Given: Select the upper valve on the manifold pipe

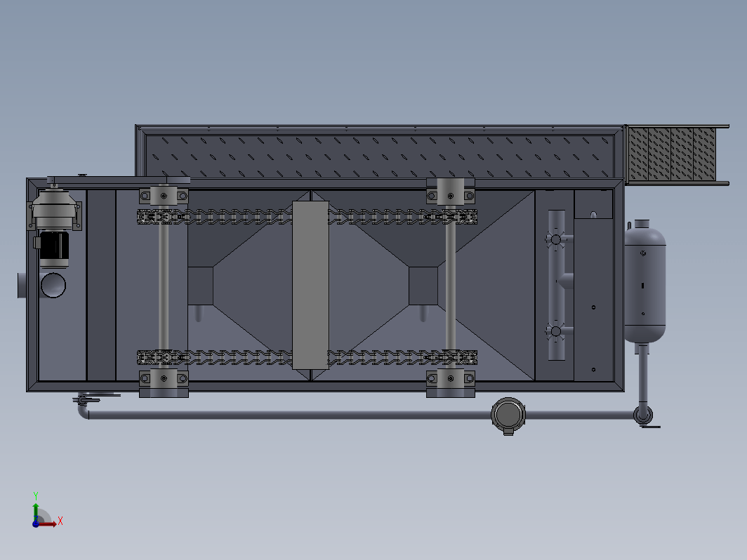Looking at the screenshot, I should (x=555, y=239).
